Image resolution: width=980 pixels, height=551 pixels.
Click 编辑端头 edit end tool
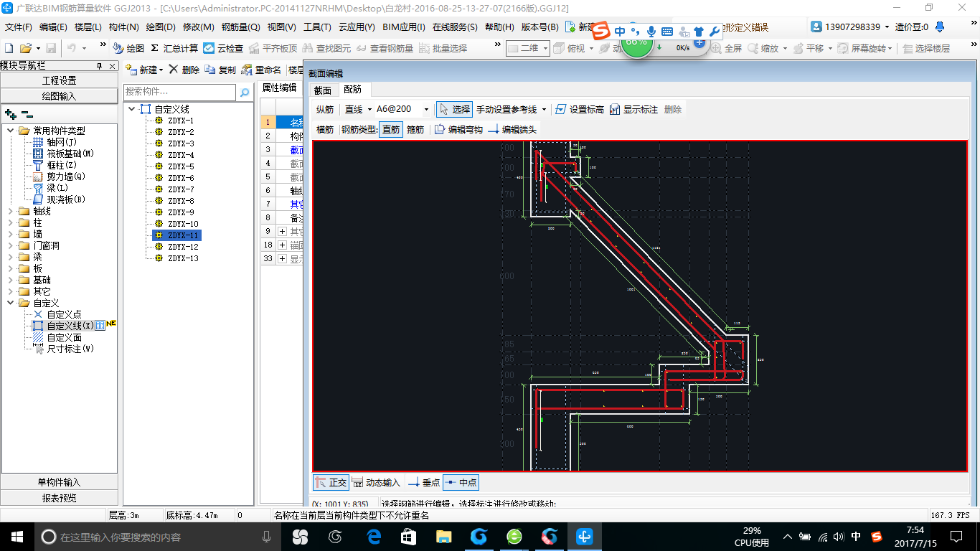pos(512,130)
